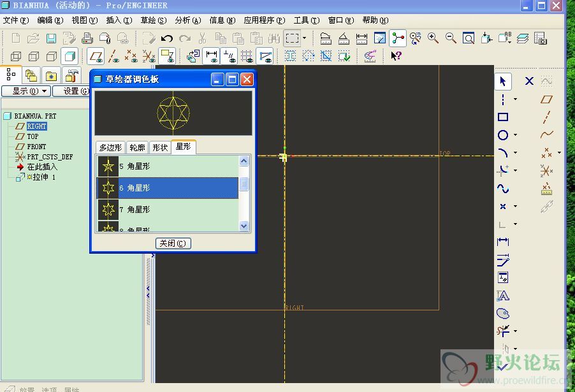Zoom out using the minus magnifier icon

pyautogui.click(x=451, y=38)
